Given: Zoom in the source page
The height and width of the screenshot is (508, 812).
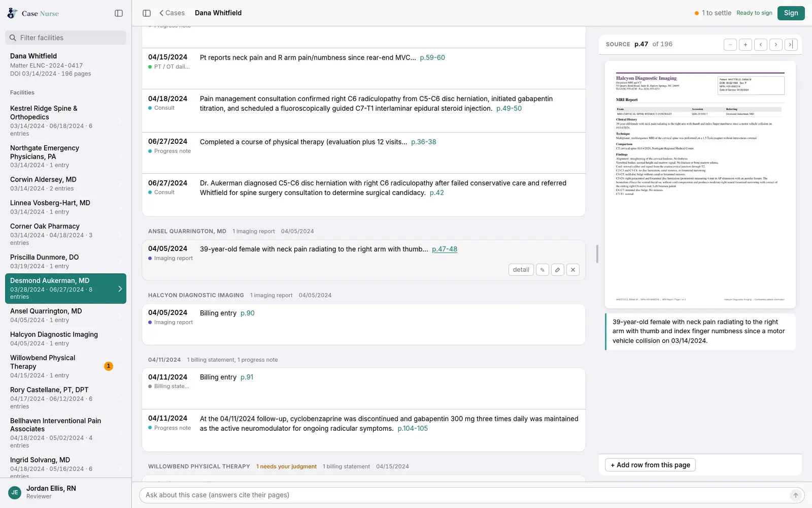Looking at the screenshot, I should [746, 45].
